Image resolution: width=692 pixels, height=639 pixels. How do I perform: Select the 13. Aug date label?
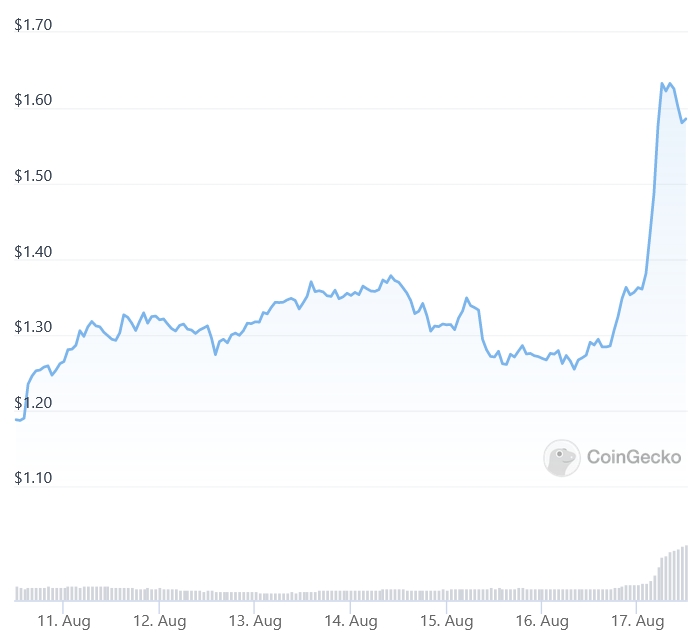coord(254,621)
